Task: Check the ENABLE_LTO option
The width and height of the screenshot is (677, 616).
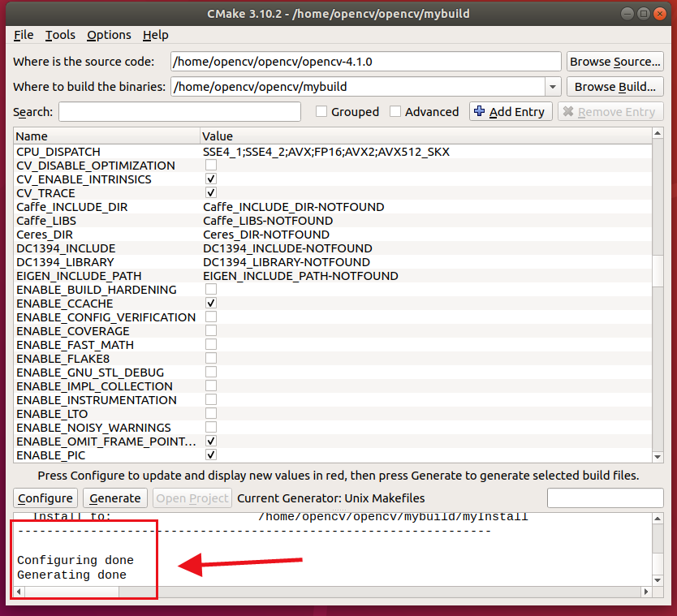Action: click(x=211, y=414)
